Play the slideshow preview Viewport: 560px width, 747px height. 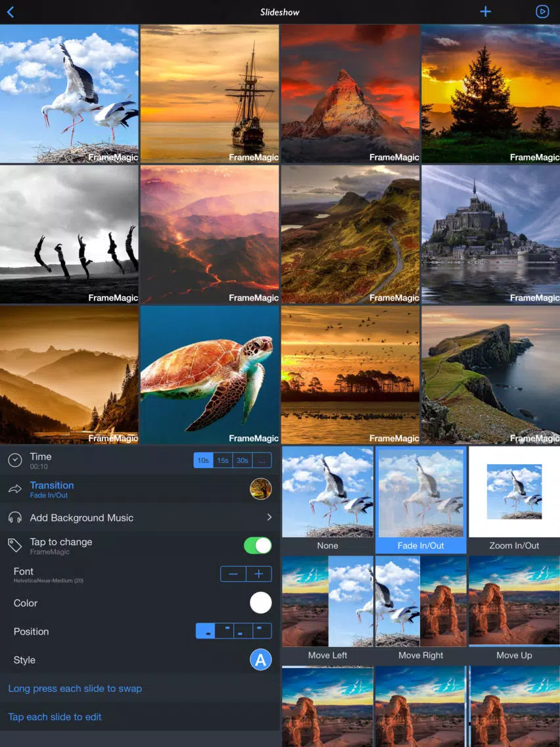pyautogui.click(x=542, y=11)
